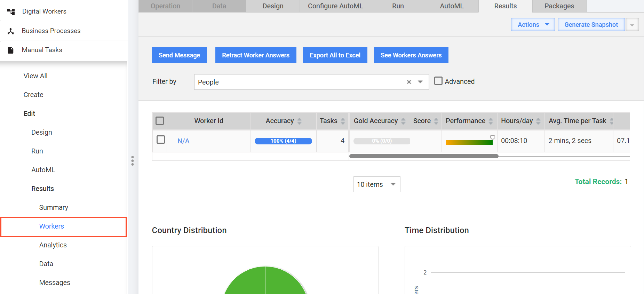This screenshot has height=294, width=644.
Task: Open AutoML in the left sidebar
Action: (x=43, y=170)
